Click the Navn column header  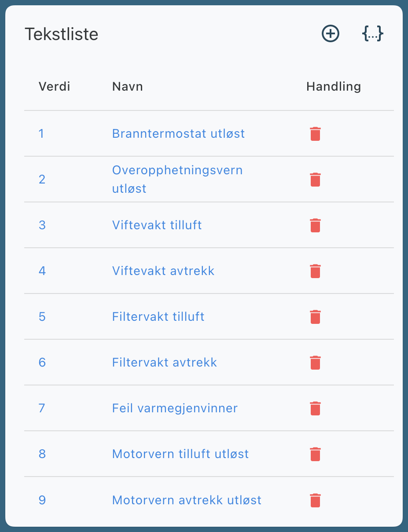tap(127, 87)
